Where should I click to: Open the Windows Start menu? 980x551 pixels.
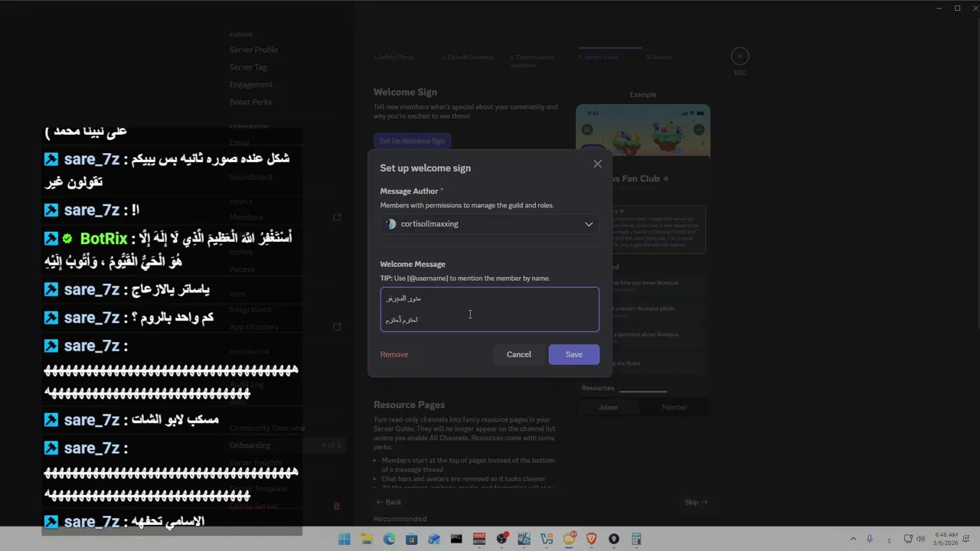345,539
